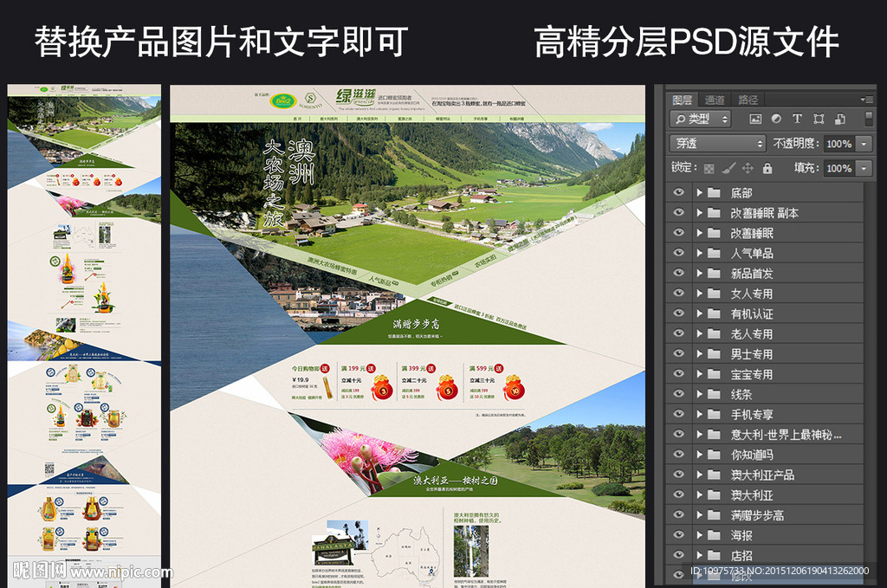Click the lock all padlock icon
Viewport: 887px width, 588px height.
[x=767, y=169]
